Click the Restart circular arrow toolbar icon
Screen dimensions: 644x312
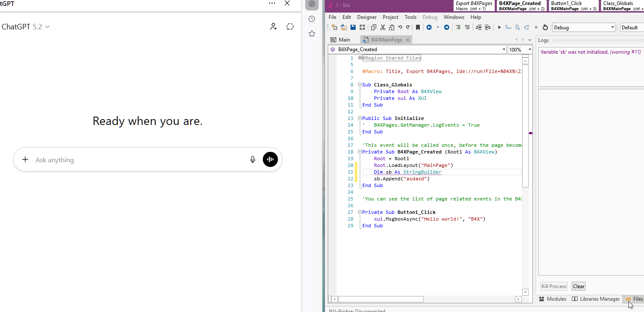[545, 27]
